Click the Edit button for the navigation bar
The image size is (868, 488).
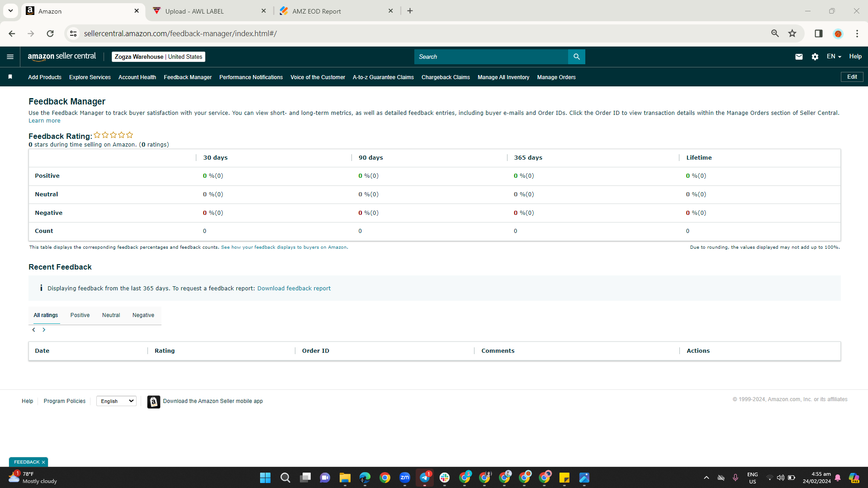click(852, 77)
